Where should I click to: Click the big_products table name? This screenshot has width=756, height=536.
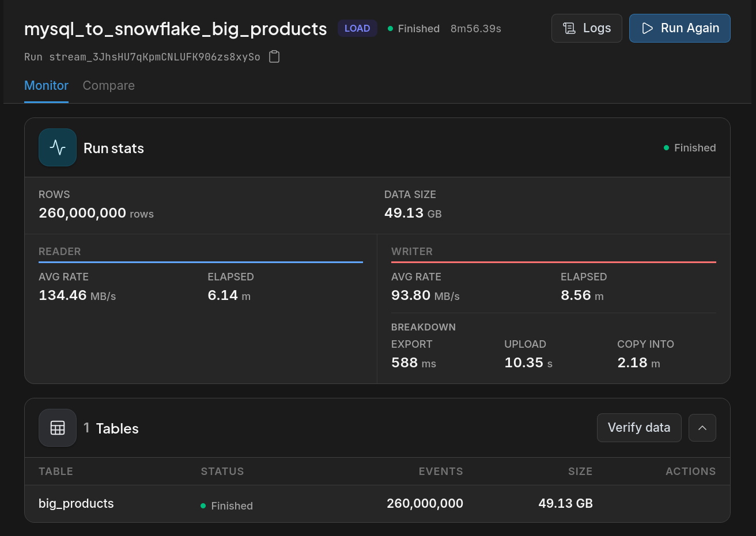[x=76, y=504]
